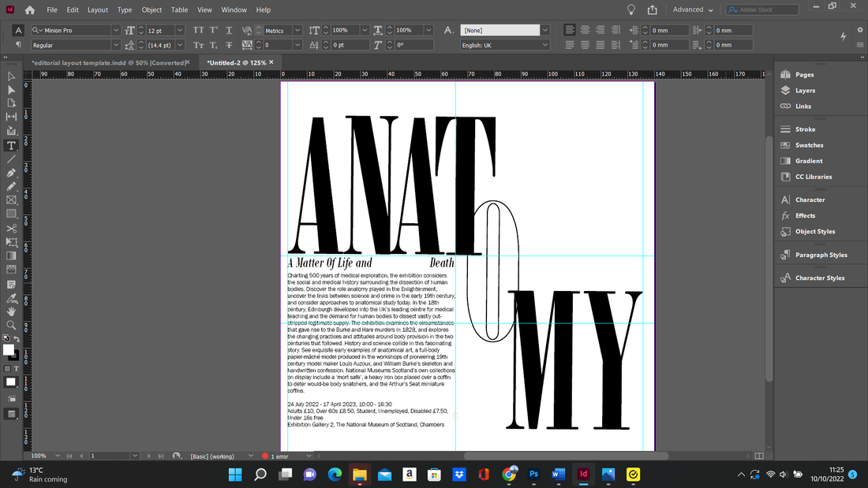Open the Regular font style dropdown
868x488 pixels.
click(x=116, y=45)
